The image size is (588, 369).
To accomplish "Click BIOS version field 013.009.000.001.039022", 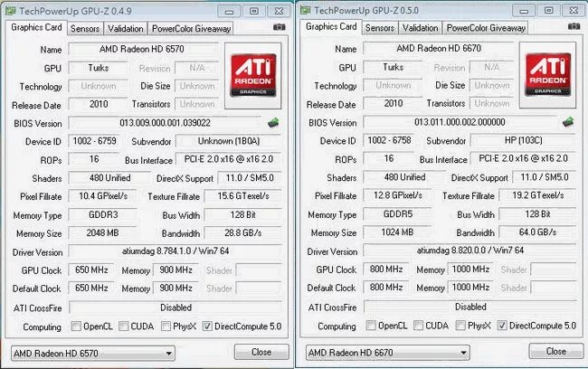I will pos(165,123).
